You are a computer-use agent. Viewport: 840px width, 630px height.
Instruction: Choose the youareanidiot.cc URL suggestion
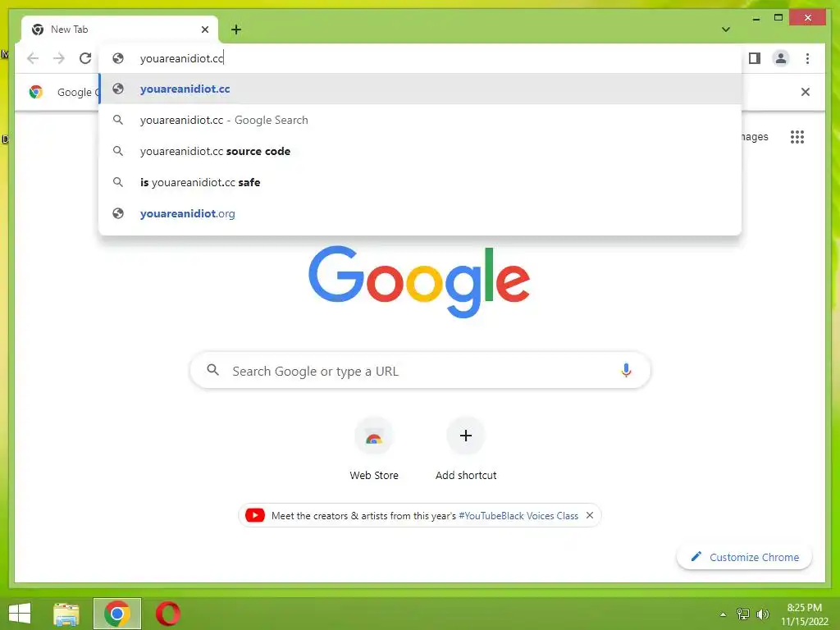click(x=421, y=89)
